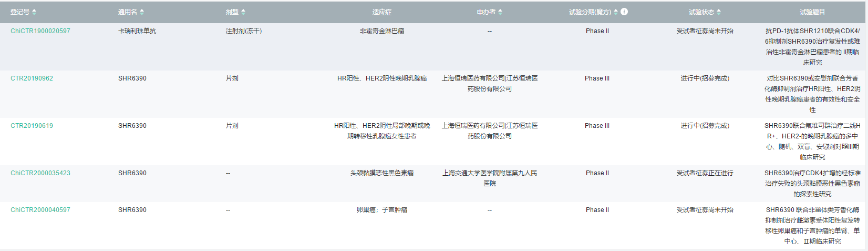
Task: Click the 注射剂(冻干) dosage form cell
Action: (244, 31)
